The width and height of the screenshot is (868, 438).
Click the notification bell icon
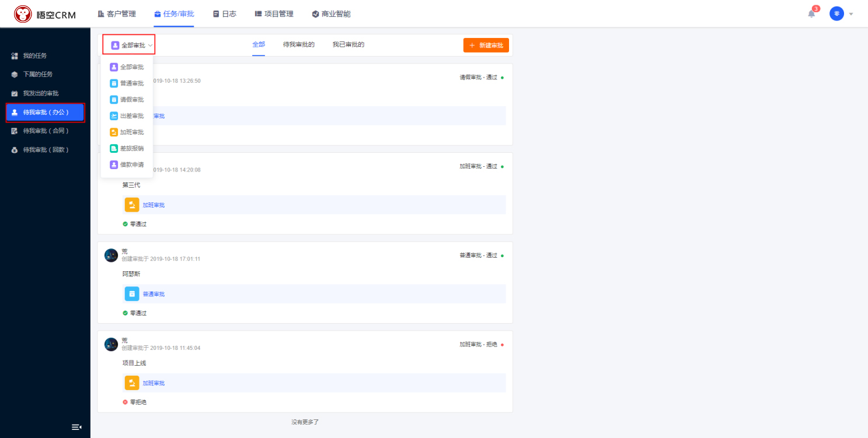point(811,14)
